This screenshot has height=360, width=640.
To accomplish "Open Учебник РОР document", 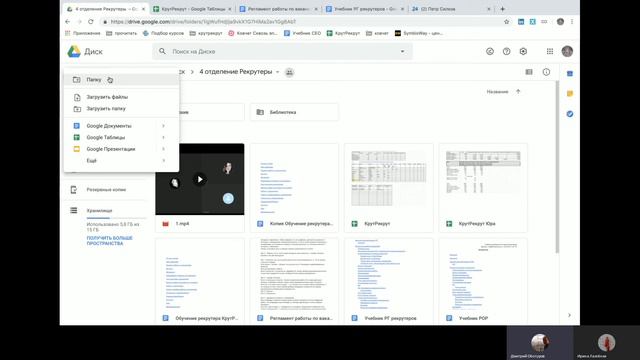I will pyautogui.click(x=483, y=282).
